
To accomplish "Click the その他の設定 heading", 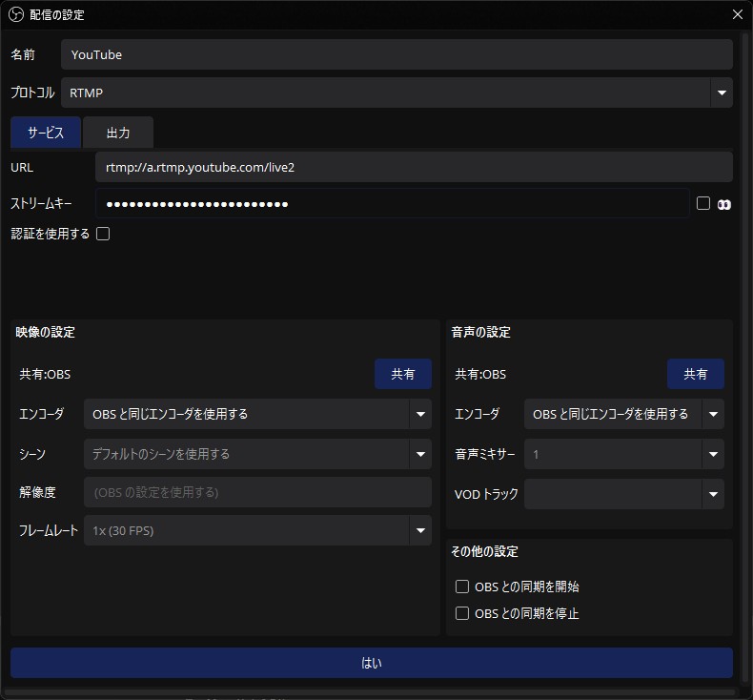I will pyautogui.click(x=484, y=551).
